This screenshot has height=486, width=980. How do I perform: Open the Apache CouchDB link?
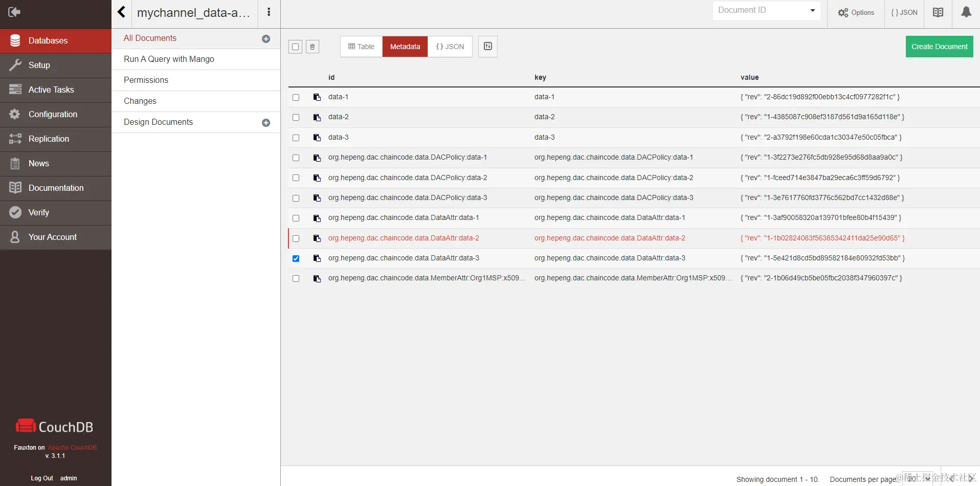(72, 448)
